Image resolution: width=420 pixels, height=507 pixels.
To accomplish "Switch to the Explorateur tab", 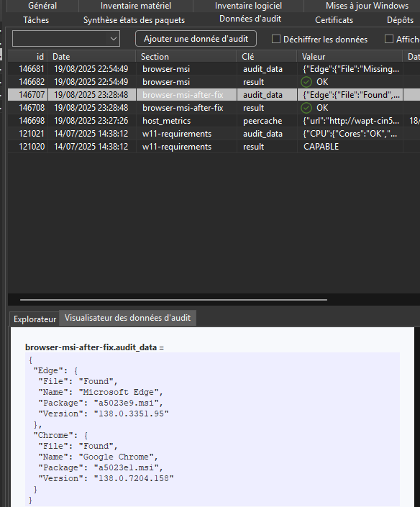I will pos(35,319).
